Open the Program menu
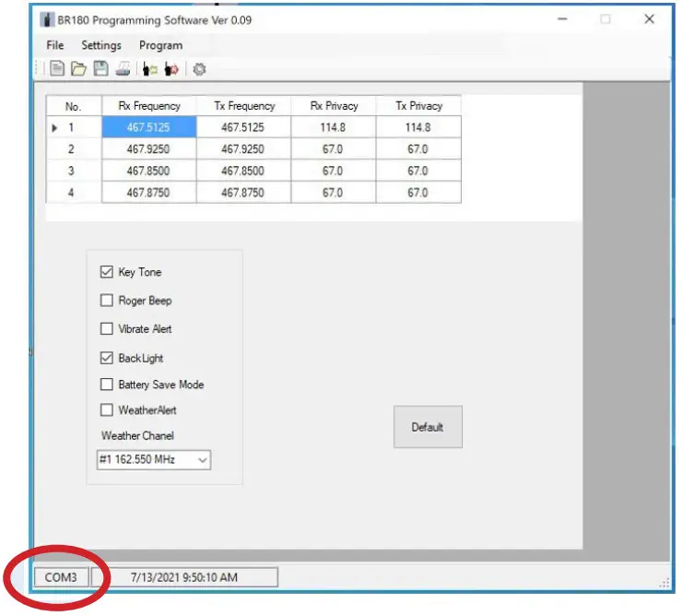This screenshot has height=616, width=682. click(x=160, y=45)
